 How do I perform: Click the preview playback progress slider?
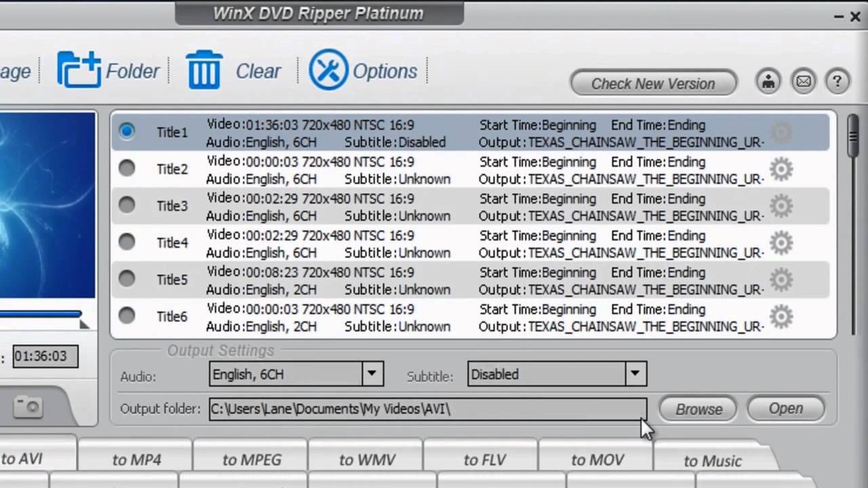[x=42, y=314]
